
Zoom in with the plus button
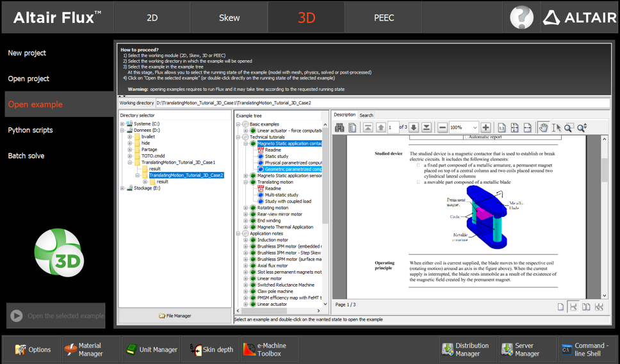(x=485, y=128)
